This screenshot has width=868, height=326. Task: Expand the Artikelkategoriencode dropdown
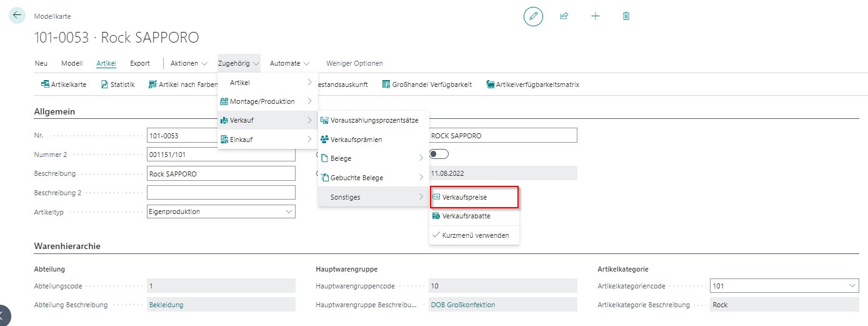[x=784, y=286]
